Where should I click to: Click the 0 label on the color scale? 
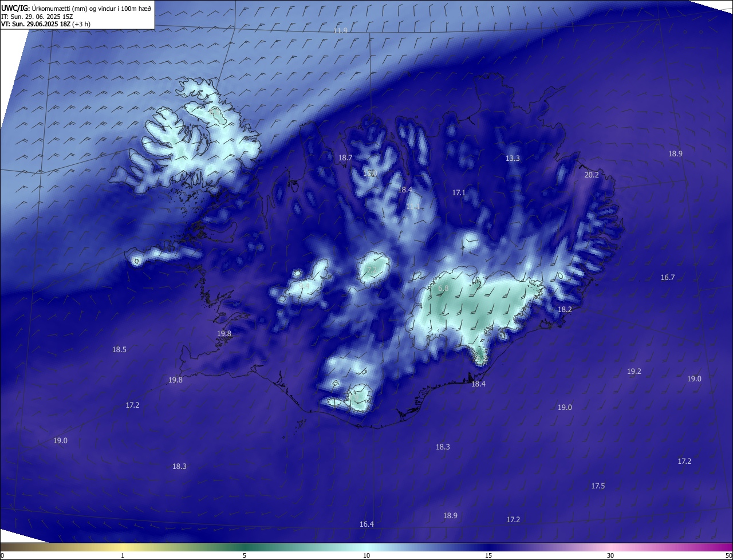click(2, 555)
